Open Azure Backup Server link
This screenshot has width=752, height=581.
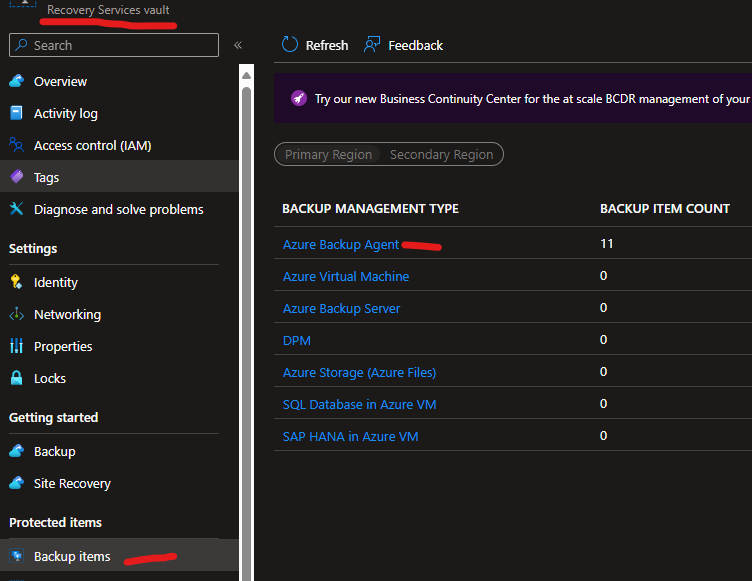pos(341,308)
